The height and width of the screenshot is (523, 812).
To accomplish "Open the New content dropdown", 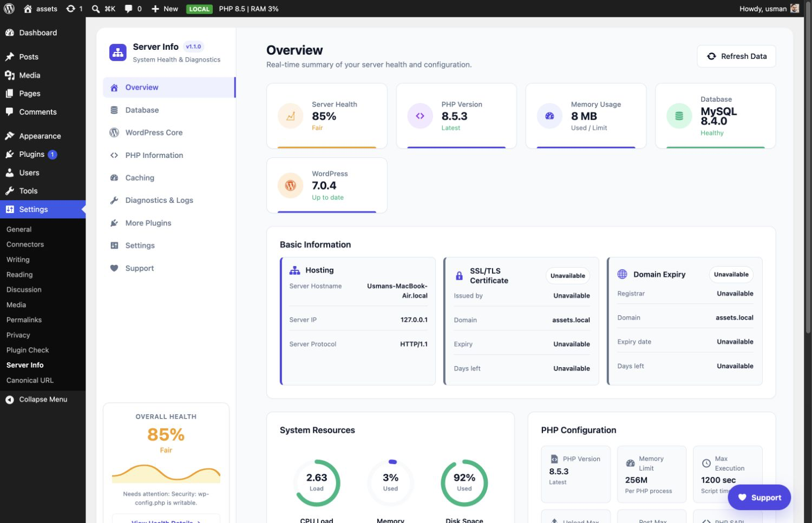I will [165, 9].
